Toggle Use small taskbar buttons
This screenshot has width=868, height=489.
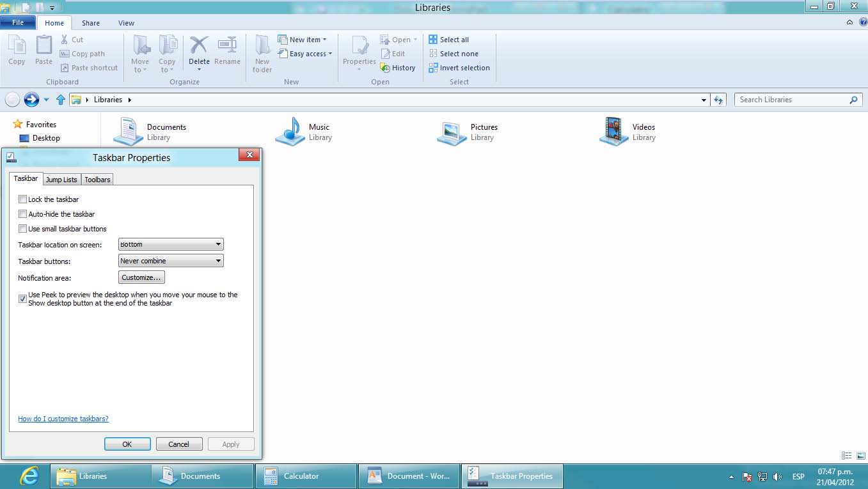(x=23, y=229)
